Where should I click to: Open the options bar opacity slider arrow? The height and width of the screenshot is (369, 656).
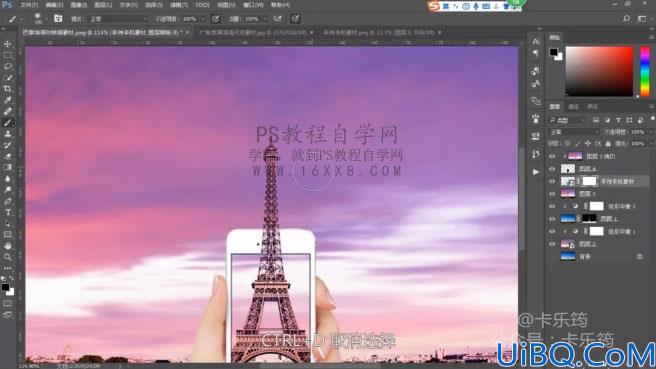(x=203, y=19)
